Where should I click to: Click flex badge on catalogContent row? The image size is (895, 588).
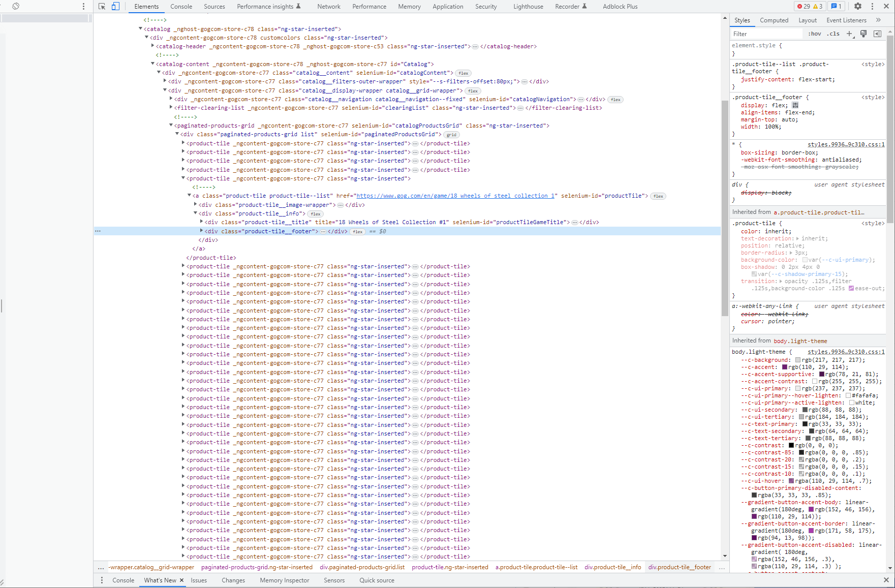(464, 73)
